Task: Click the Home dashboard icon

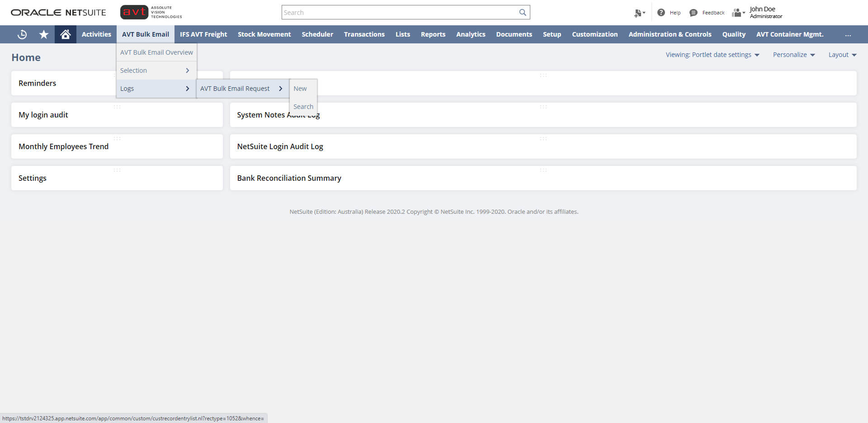Action: (65, 34)
